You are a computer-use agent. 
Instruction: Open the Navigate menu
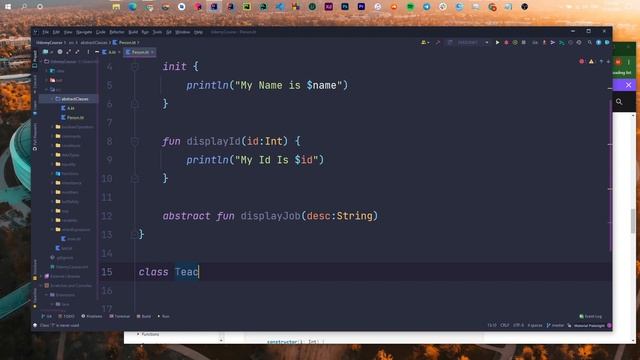coord(84,32)
